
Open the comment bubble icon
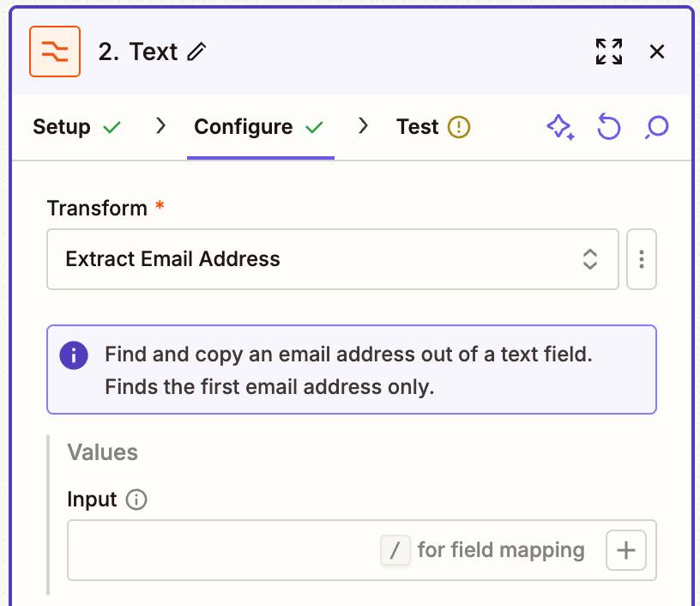click(x=657, y=127)
